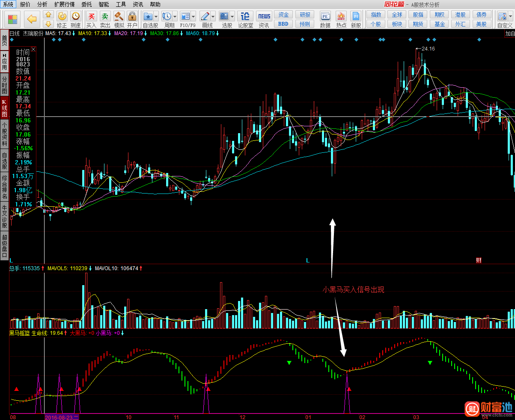This screenshot has height=420, width=515.
Task: Switch to the 综合排名 sidebar tab
Action: [4, 187]
